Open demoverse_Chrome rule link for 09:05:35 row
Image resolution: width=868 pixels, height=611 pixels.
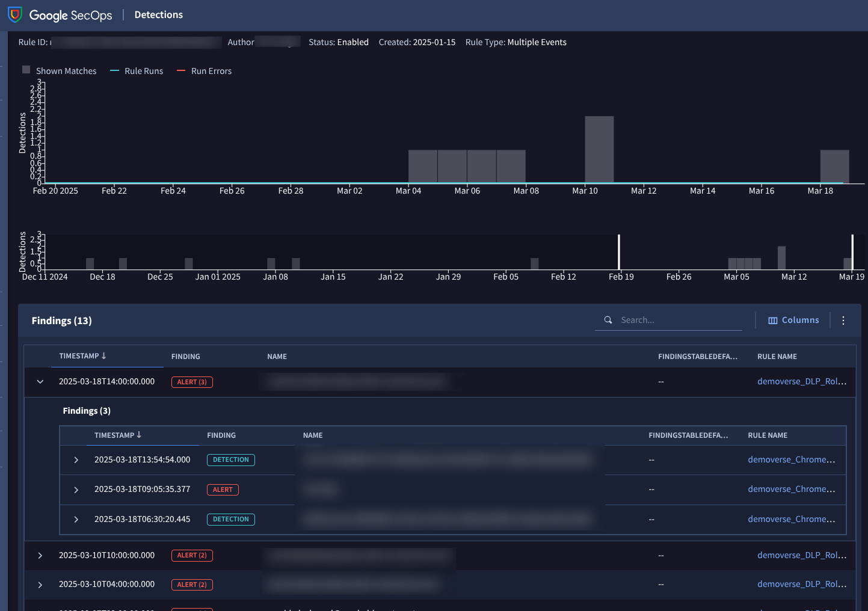click(x=792, y=489)
